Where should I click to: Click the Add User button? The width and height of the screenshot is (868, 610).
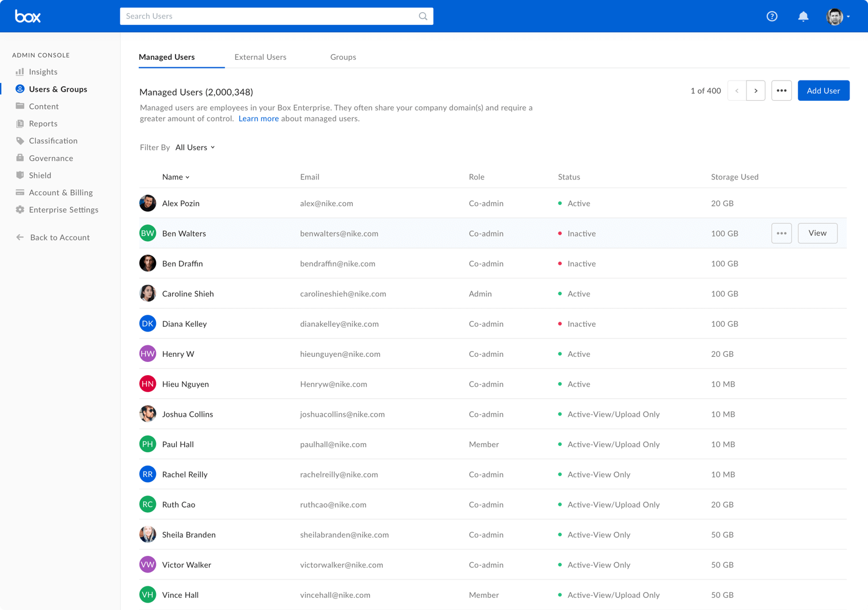824,90
